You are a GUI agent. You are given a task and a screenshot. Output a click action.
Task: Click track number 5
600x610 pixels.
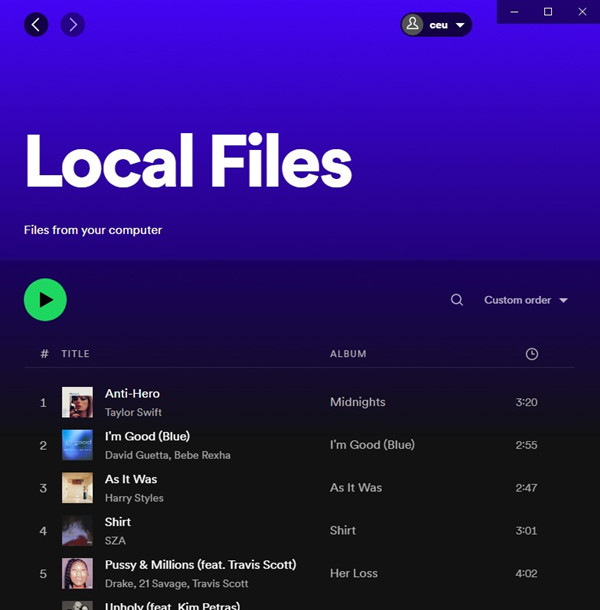pos(43,573)
